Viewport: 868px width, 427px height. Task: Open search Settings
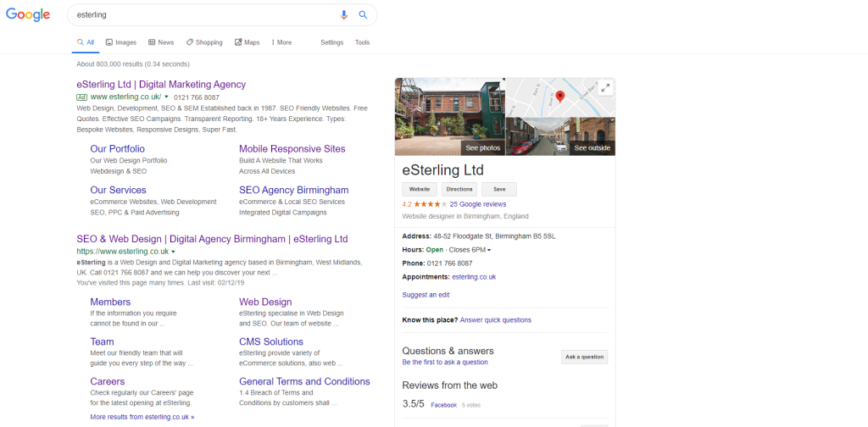331,42
